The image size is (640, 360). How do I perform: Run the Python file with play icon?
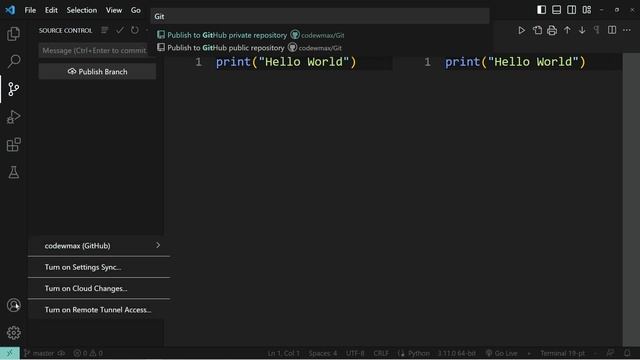pos(522,30)
